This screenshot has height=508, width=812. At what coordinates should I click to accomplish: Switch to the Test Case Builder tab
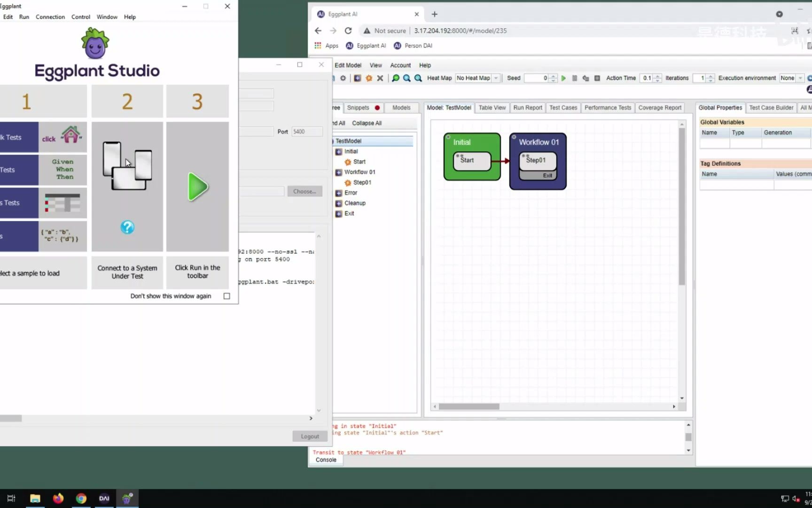click(x=771, y=108)
